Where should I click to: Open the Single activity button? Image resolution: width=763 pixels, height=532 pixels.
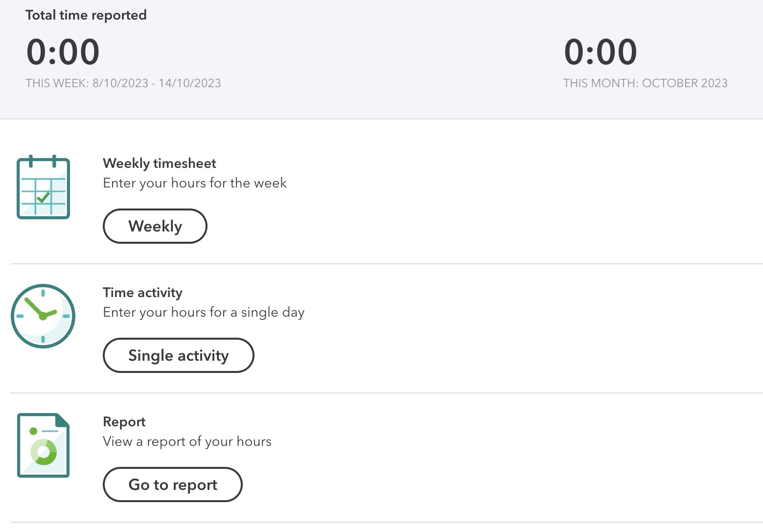click(x=179, y=355)
